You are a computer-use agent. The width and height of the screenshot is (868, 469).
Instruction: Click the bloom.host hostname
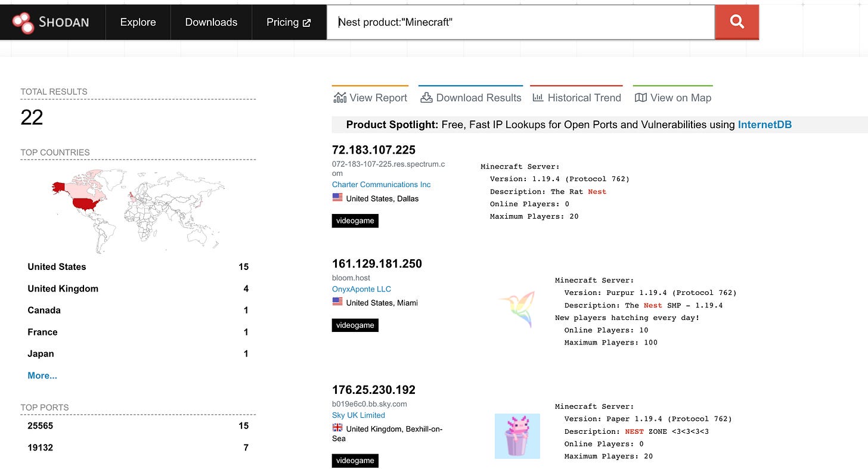[351, 278]
